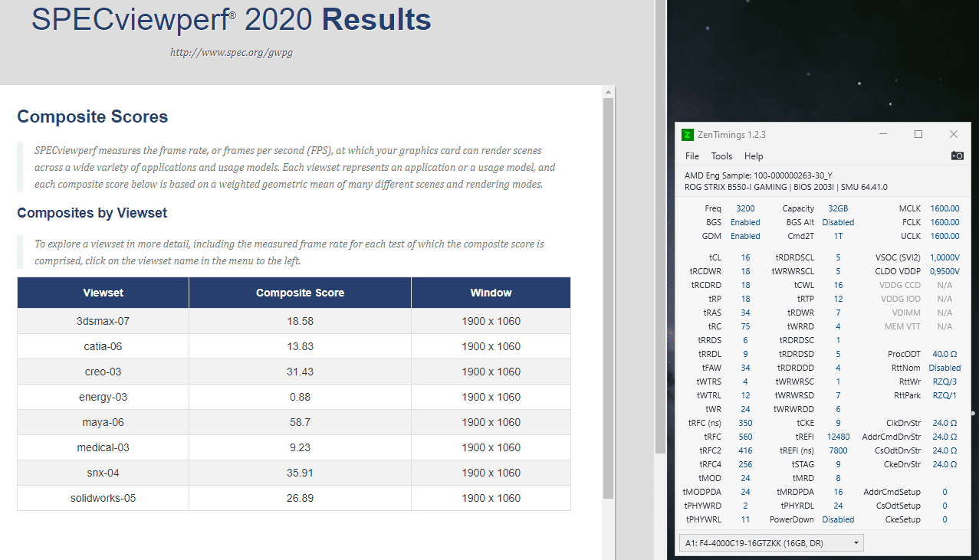
Task: Open the spec.org/gwpg link
Action: point(231,53)
